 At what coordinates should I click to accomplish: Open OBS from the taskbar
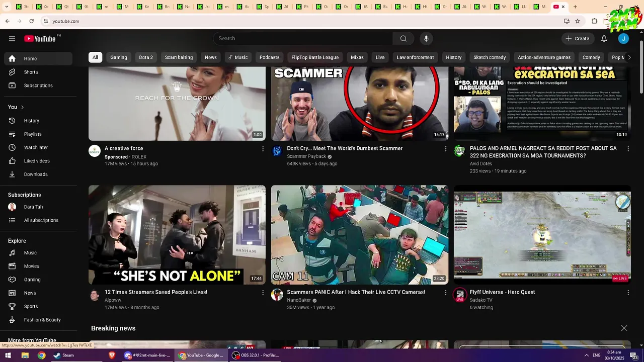click(256, 355)
